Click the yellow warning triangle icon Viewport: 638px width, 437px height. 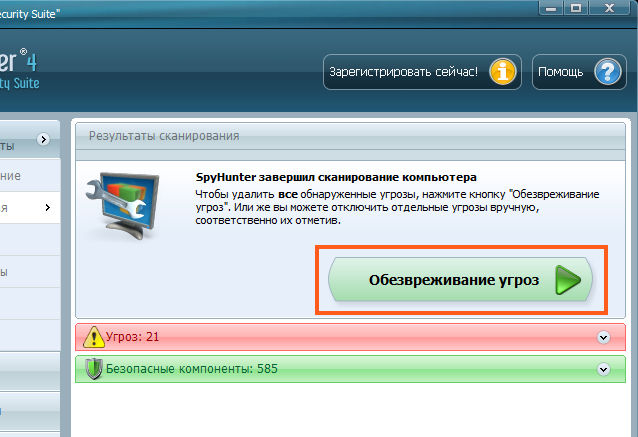[94, 337]
